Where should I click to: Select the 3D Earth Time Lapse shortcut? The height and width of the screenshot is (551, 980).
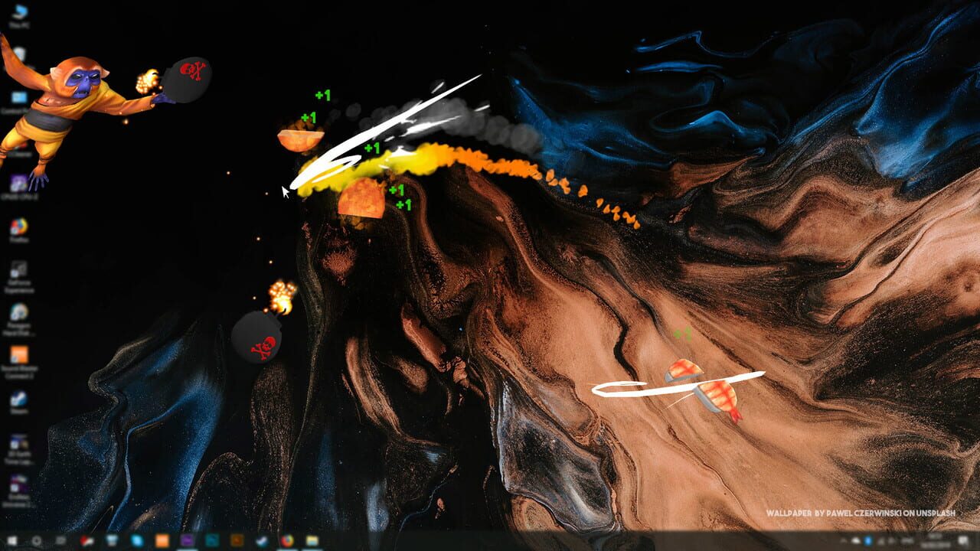click(x=19, y=448)
